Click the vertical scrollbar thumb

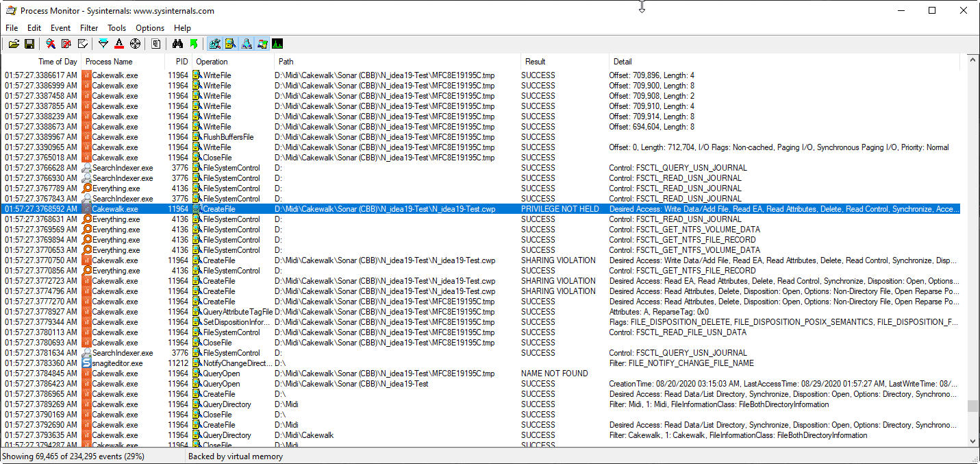972,406
